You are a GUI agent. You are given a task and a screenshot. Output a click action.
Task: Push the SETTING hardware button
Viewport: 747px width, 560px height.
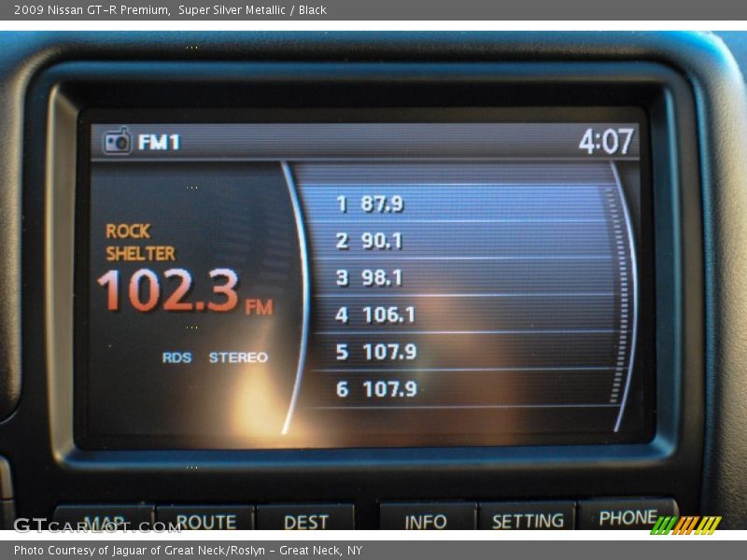point(528,517)
